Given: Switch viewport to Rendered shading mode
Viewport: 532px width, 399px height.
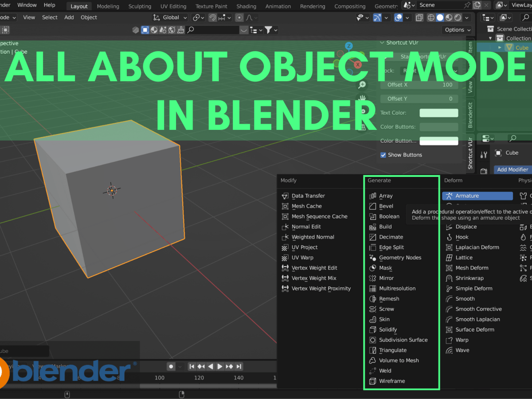Looking at the screenshot, I should click(x=458, y=18).
